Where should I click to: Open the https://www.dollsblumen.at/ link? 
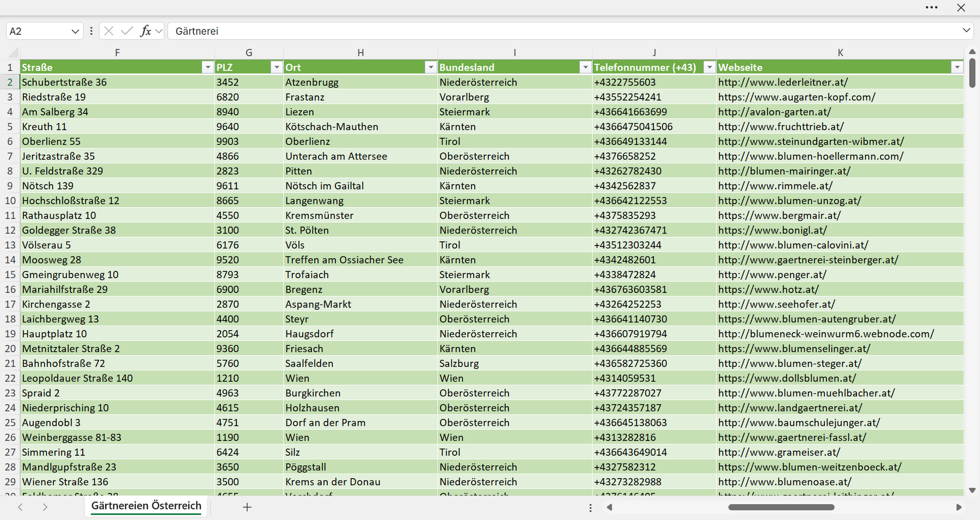[x=787, y=378]
